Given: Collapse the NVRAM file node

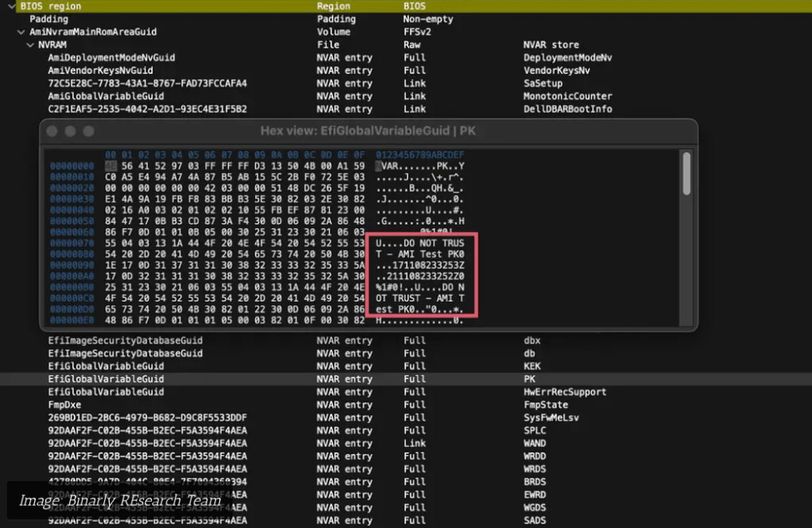Looking at the screenshot, I should [30, 45].
